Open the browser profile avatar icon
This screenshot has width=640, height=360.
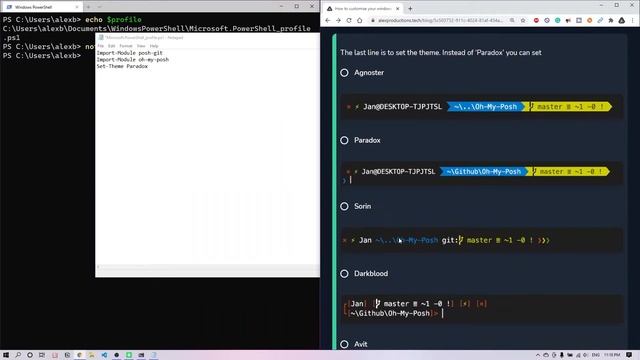click(x=622, y=20)
